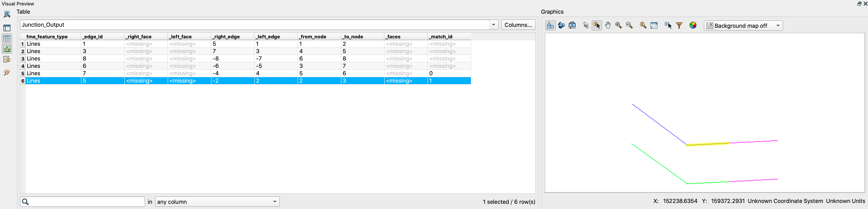Click _right_edge cell showing -8

(x=233, y=59)
